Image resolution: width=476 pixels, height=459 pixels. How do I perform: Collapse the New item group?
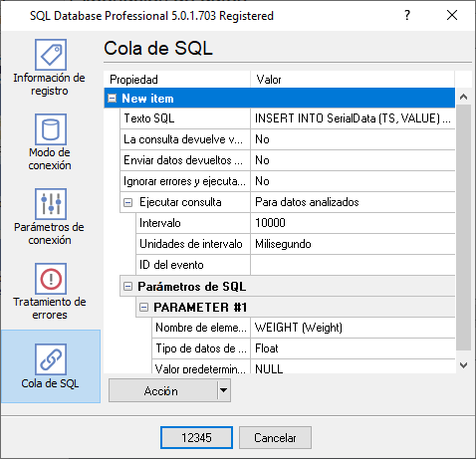pos(113,99)
